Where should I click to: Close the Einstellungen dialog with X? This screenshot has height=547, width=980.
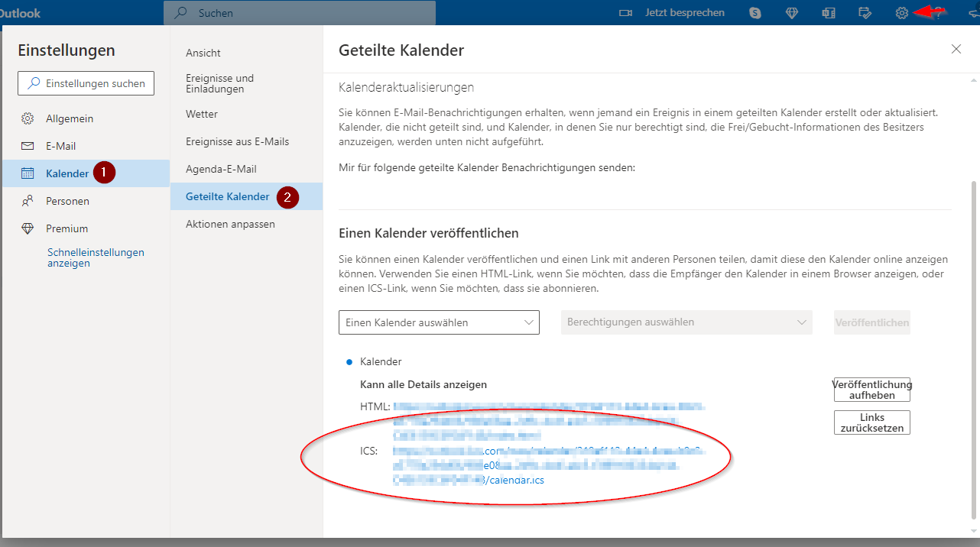tap(956, 49)
